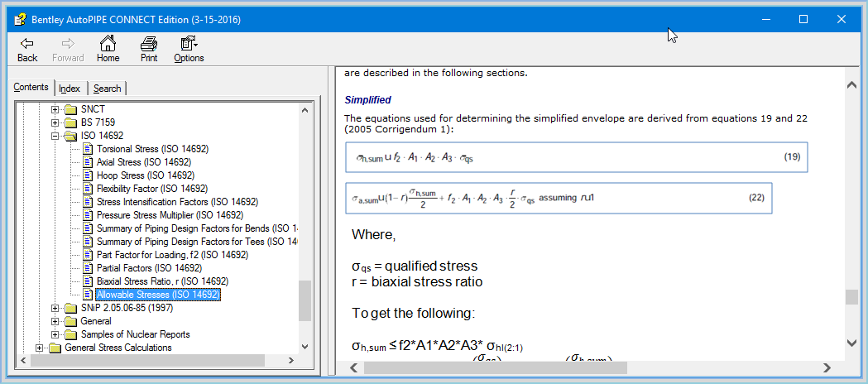The width and height of the screenshot is (868, 384).
Task: Open Part Factor for Loading, f2 topic
Action: tap(172, 255)
